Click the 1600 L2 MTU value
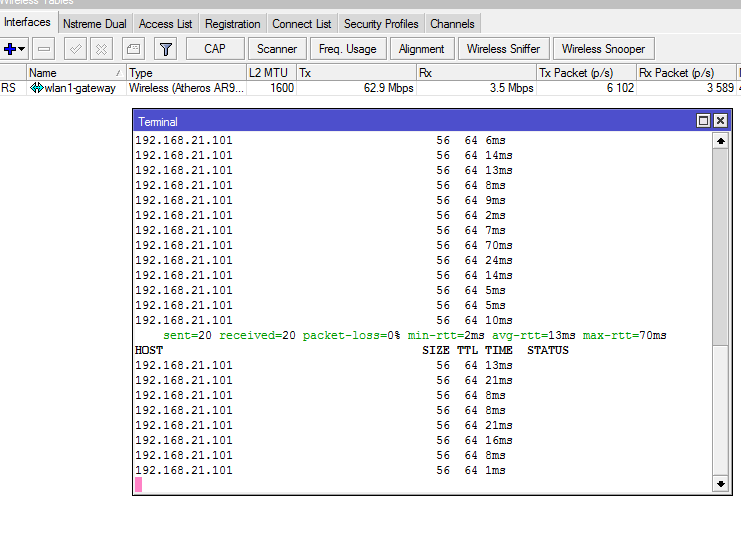741x535 pixels. pyautogui.click(x=282, y=88)
